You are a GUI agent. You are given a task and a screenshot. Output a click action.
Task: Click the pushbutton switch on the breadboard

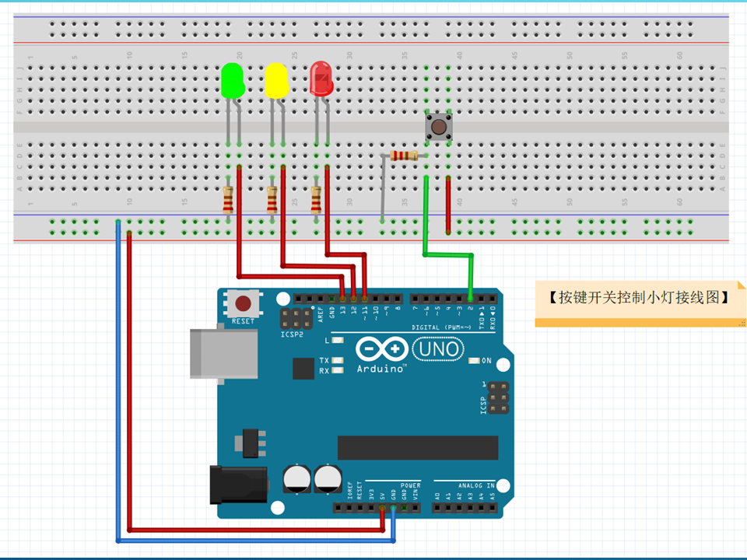439,127
